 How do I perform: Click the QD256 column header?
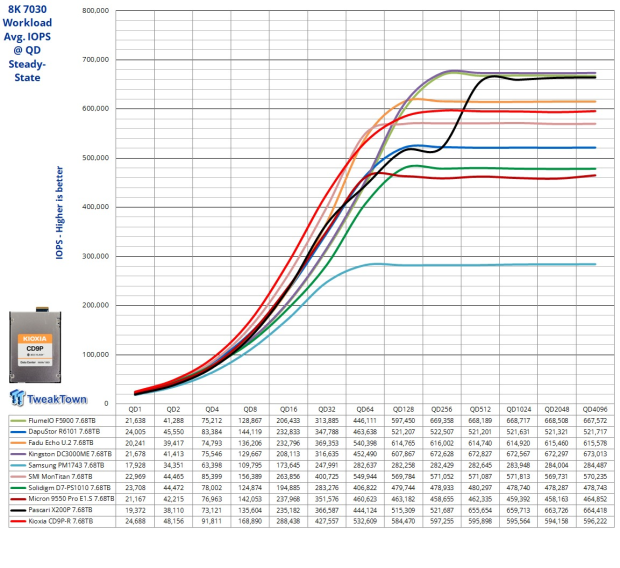(x=442, y=409)
